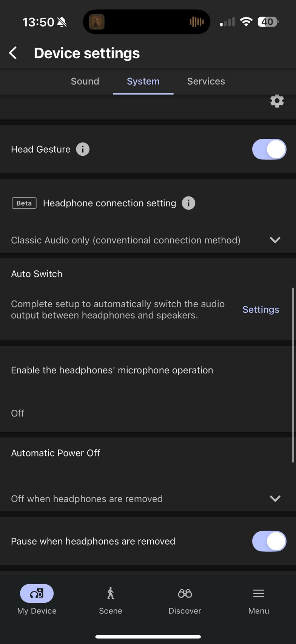Select the My Device headphones icon
This screenshot has width=296, height=644.
[x=37, y=593]
